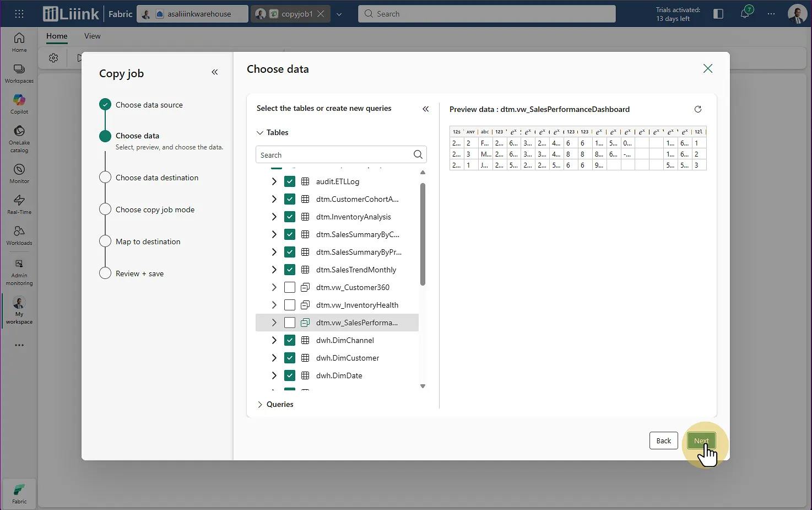Switch to the View tab
812x510 pixels.
(x=92, y=36)
